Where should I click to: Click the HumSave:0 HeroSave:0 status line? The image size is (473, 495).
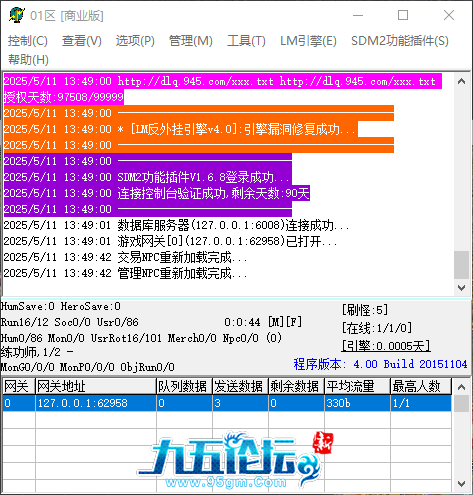61,306
